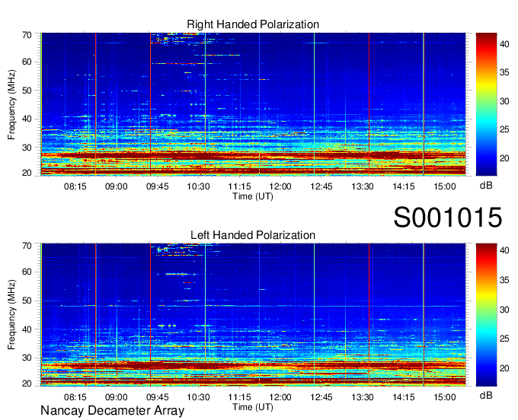Click the "50" frequency tick of the bottom plot
This screenshot has height=420, width=518.
coord(27,301)
